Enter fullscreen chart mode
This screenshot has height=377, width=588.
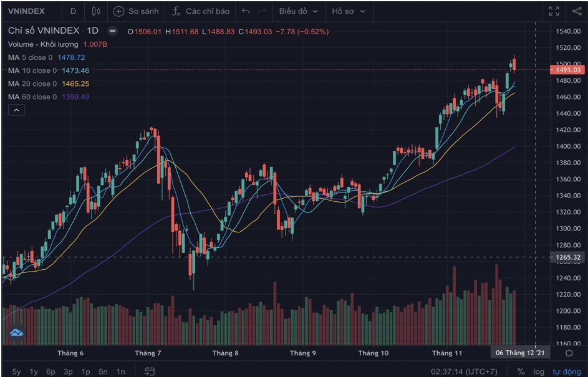pos(554,11)
